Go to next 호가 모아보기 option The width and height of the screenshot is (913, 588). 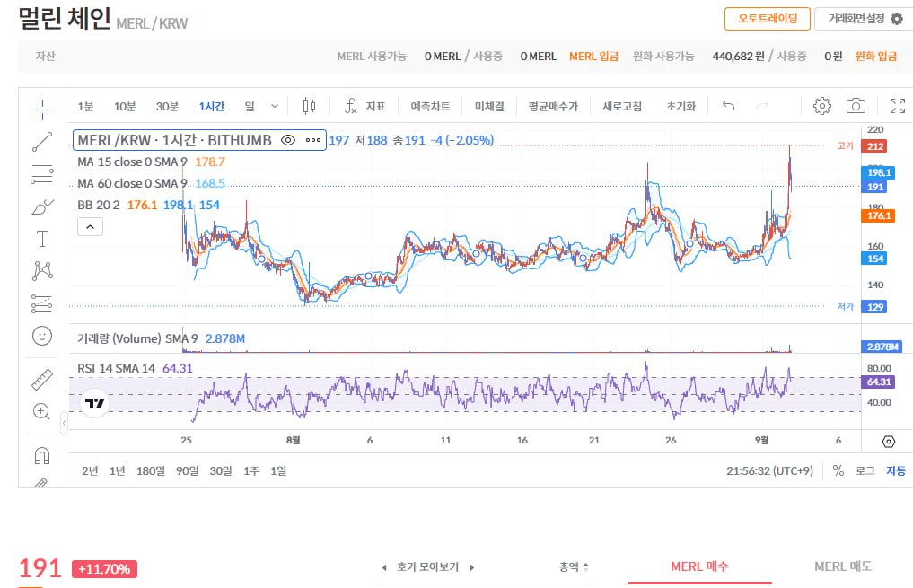click(471, 567)
